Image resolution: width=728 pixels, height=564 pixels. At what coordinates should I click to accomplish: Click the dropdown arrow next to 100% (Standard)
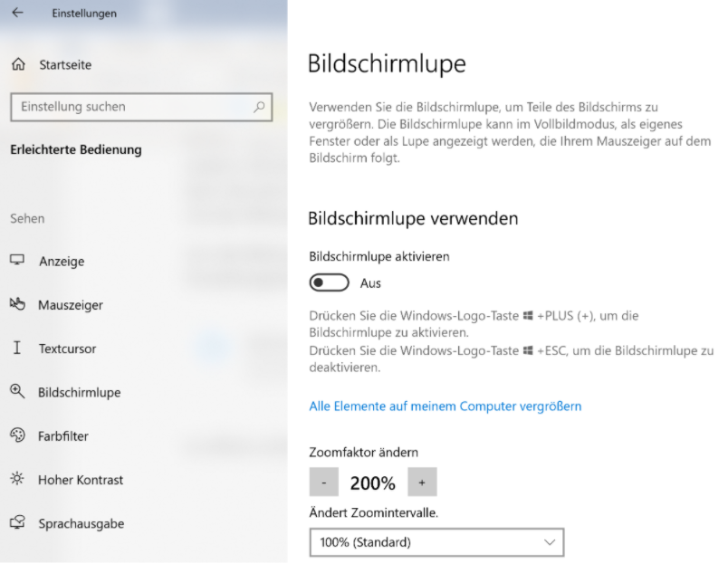tap(551, 542)
